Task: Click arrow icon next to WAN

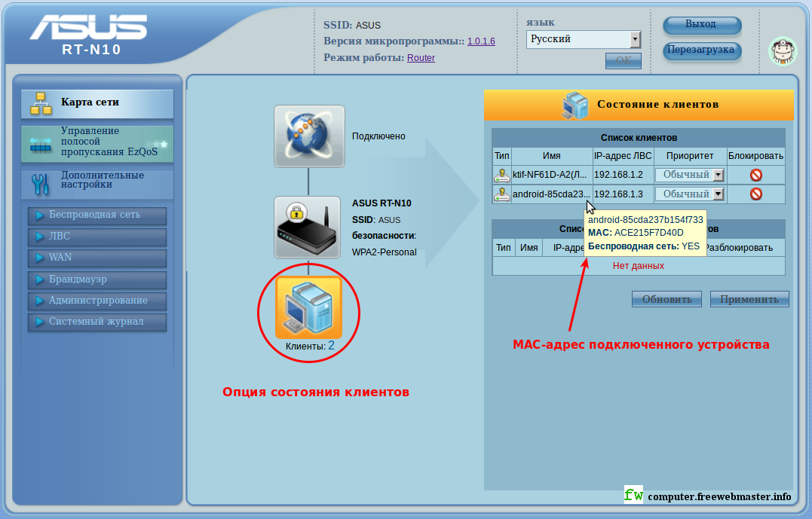Action: point(39,258)
